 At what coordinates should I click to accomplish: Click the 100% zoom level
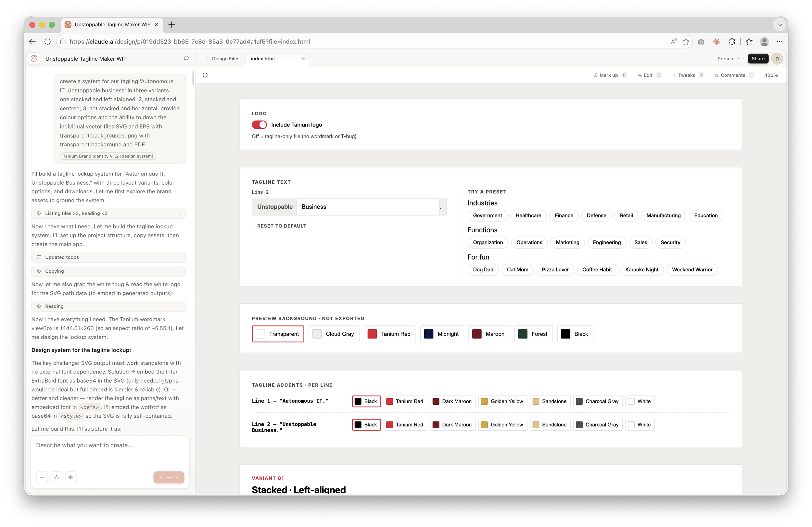pyautogui.click(x=771, y=75)
